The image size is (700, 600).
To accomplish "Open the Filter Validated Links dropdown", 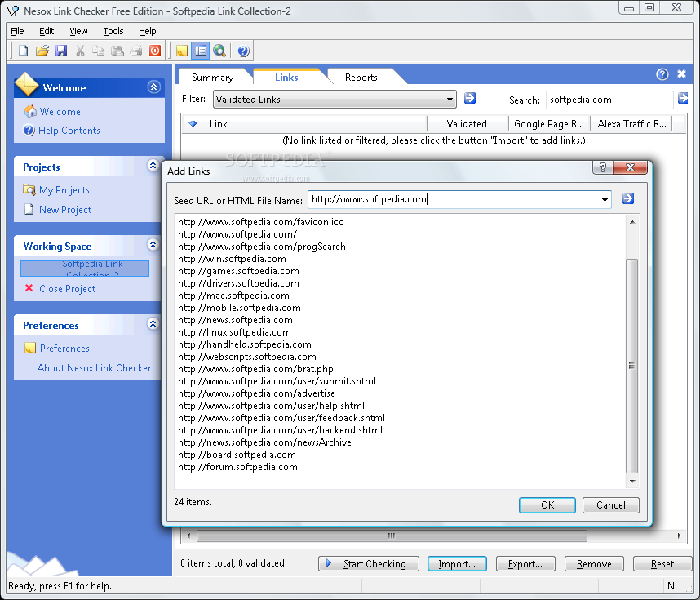I will [334, 99].
